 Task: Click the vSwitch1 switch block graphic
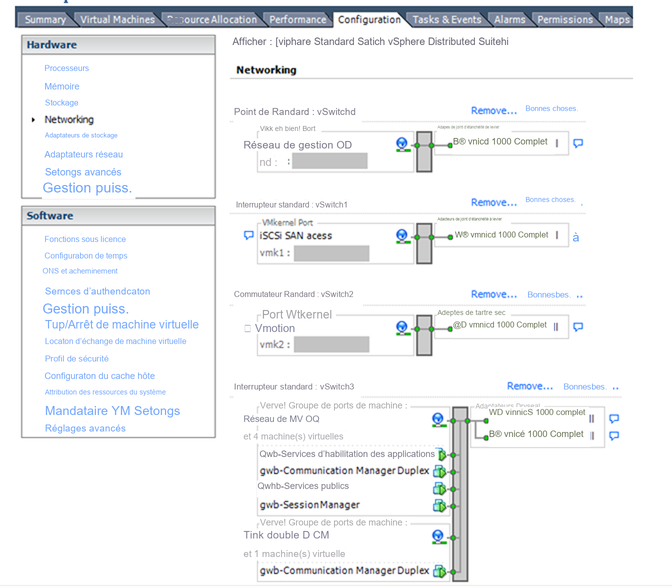(424, 243)
